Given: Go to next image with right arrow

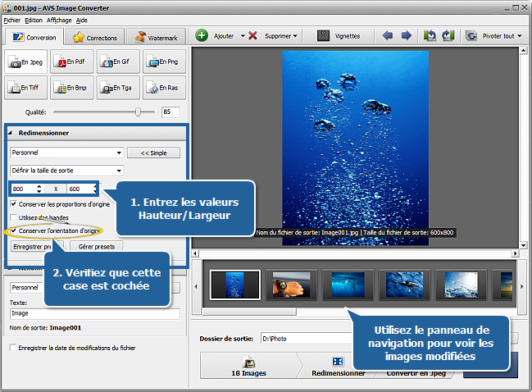Looking at the screenshot, I should [x=406, y=36].
